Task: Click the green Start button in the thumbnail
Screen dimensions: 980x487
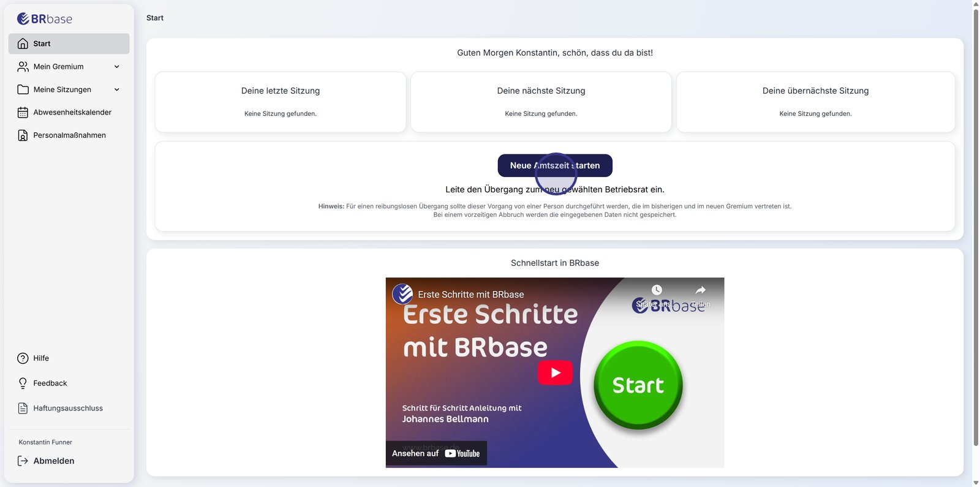Action: [x=638, y=385]
